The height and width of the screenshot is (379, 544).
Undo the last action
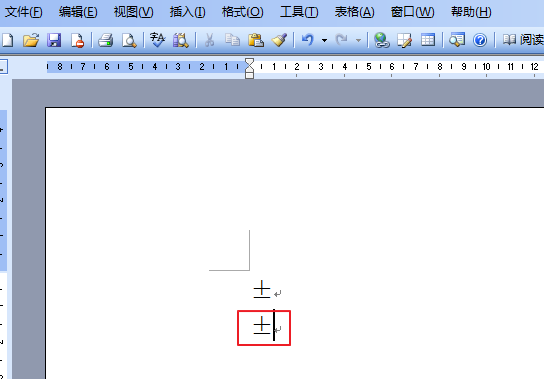(x=308, y=40)
